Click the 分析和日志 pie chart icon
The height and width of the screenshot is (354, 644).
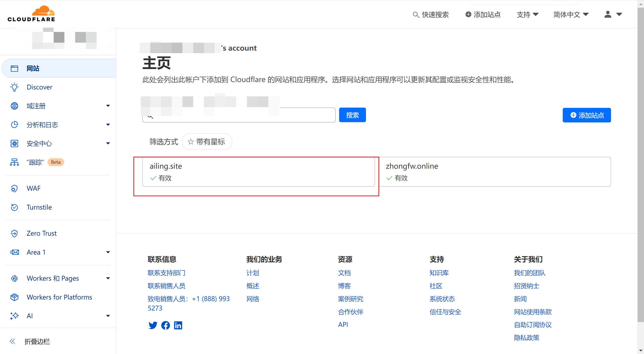[x=14, y=124]
